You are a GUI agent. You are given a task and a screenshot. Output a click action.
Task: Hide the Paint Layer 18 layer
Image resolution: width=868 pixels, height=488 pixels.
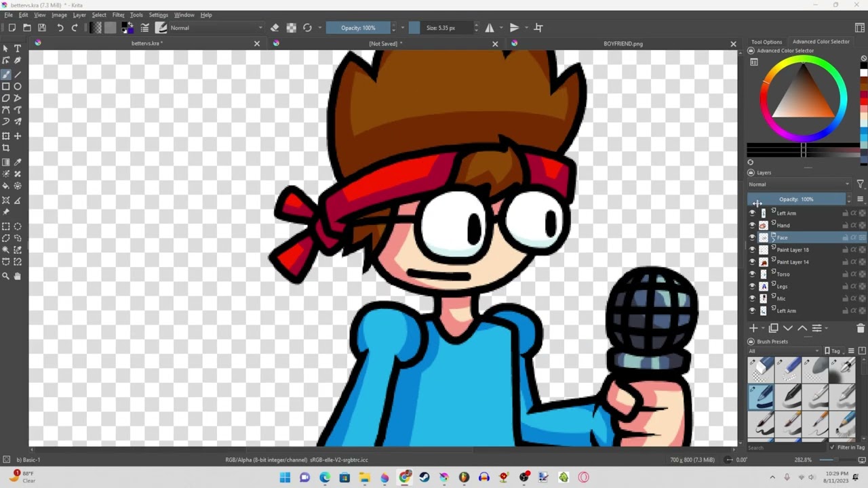[752, 249]
